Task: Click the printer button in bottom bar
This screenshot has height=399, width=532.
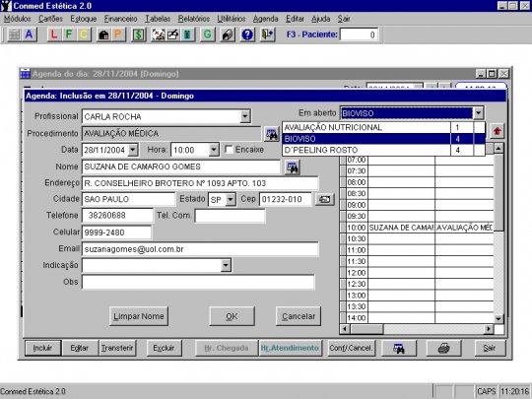Action: (443, 349)
